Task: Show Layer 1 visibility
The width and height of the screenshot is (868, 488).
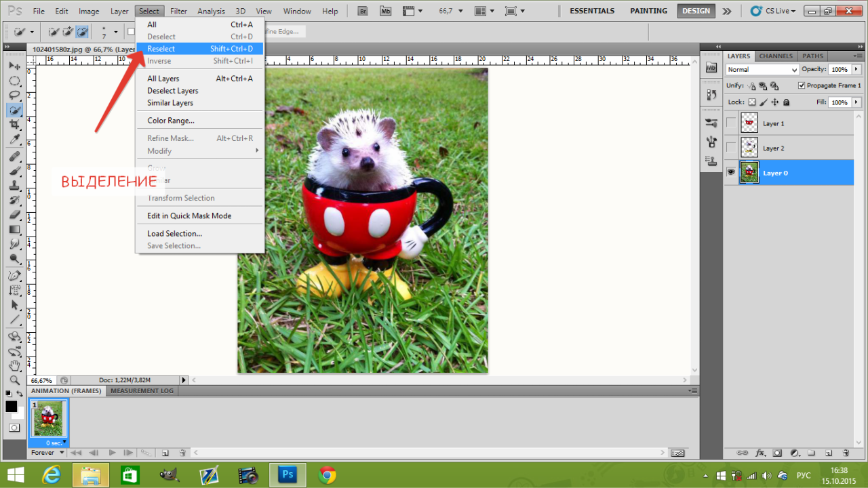Action: pos(730,123)
